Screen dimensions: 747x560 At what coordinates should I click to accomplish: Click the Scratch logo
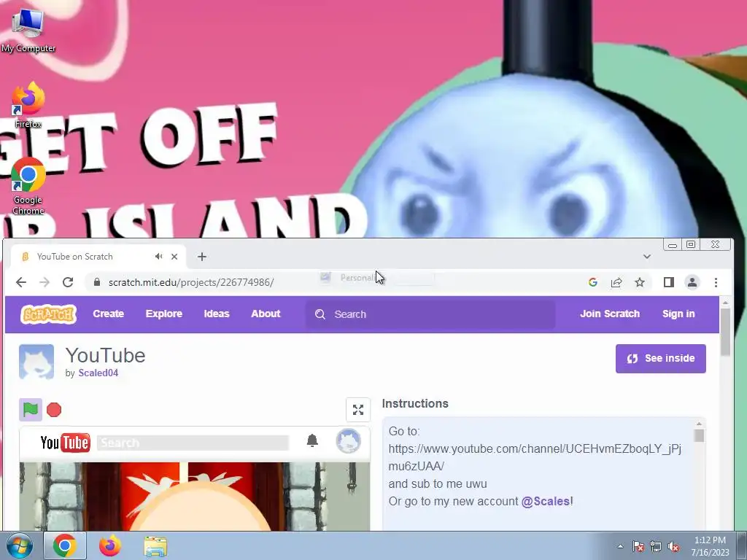pyautogui.click(x=49, y=314)
